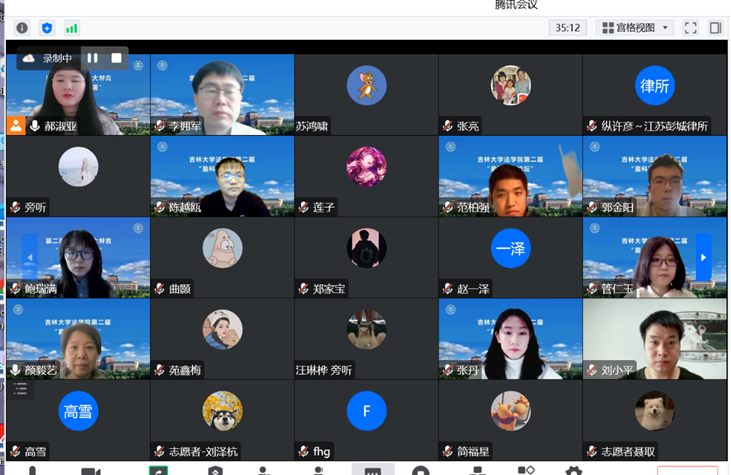Open the list icon below 颜毅艺's tile

tap(20, 389)
